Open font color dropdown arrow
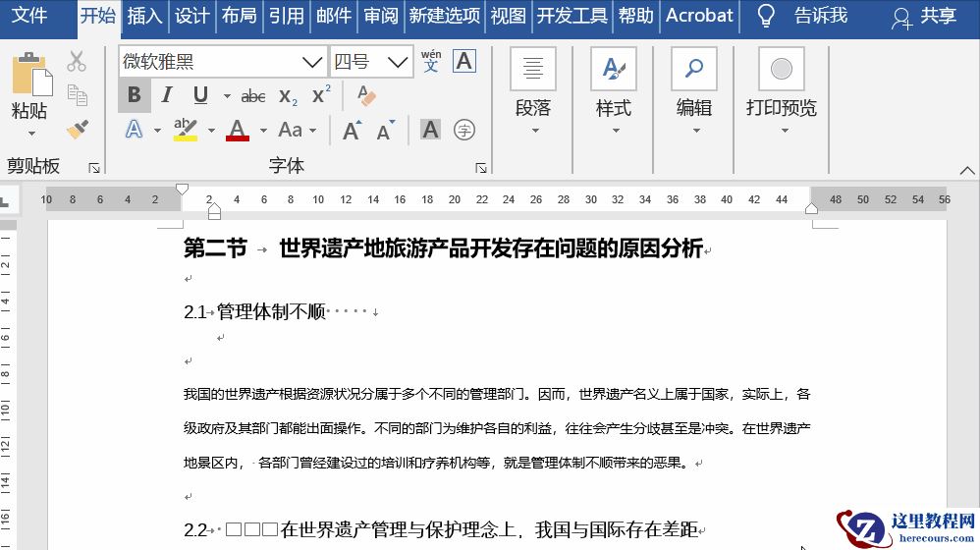 pos(263,131)
